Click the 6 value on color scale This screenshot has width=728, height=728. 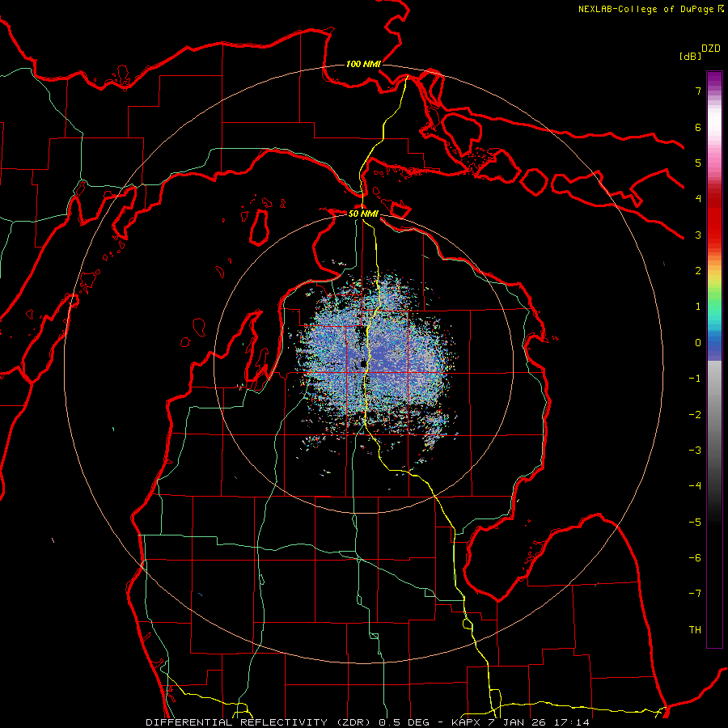coord(698,127)
